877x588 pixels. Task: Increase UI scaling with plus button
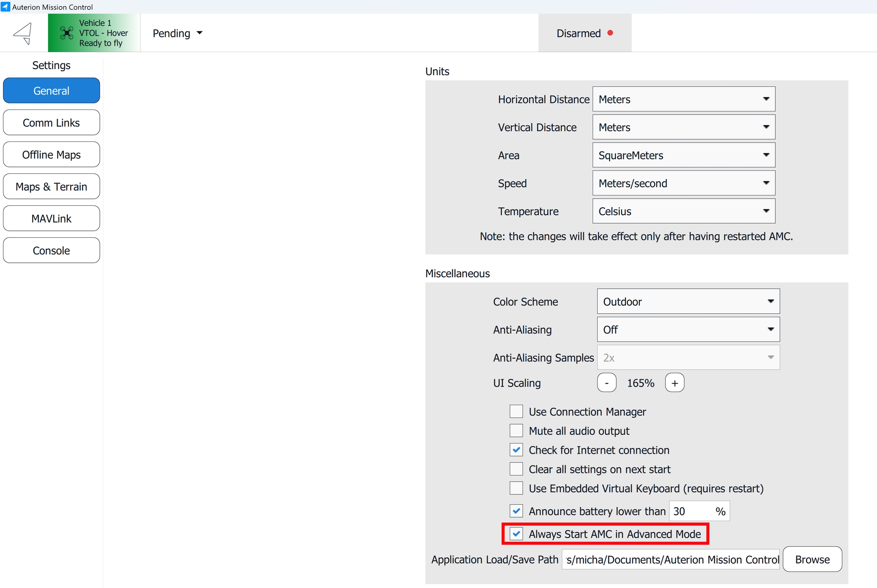pyautogui.click(x=674, y=383)
